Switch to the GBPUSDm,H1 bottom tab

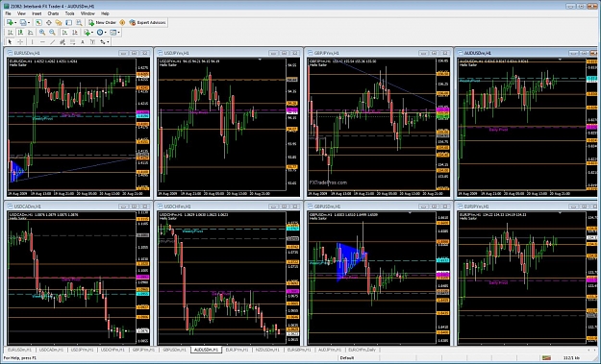[174, 350]
